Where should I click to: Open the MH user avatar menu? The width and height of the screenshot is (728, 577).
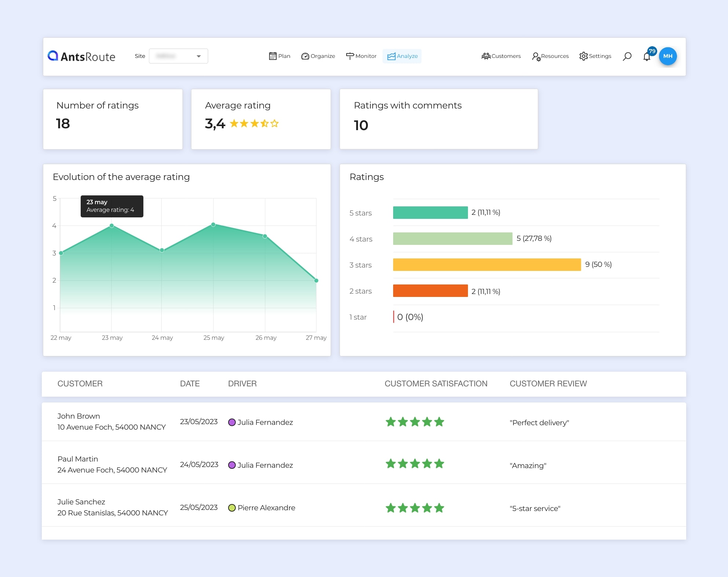(668, 56)
